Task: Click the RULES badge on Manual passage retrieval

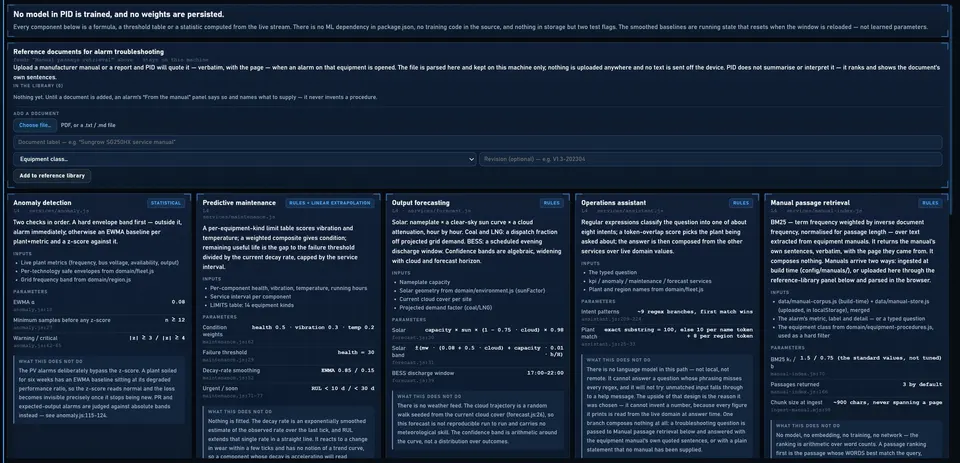Action: [930, 203]
